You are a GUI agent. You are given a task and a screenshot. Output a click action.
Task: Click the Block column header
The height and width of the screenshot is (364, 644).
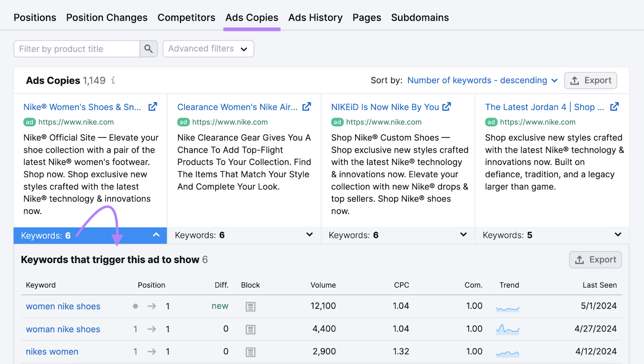point(250,285)
